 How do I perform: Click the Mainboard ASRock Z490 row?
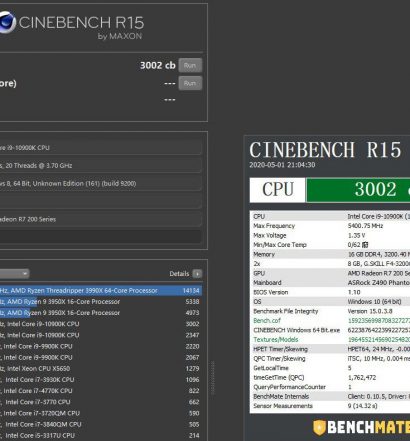(330, 283)
